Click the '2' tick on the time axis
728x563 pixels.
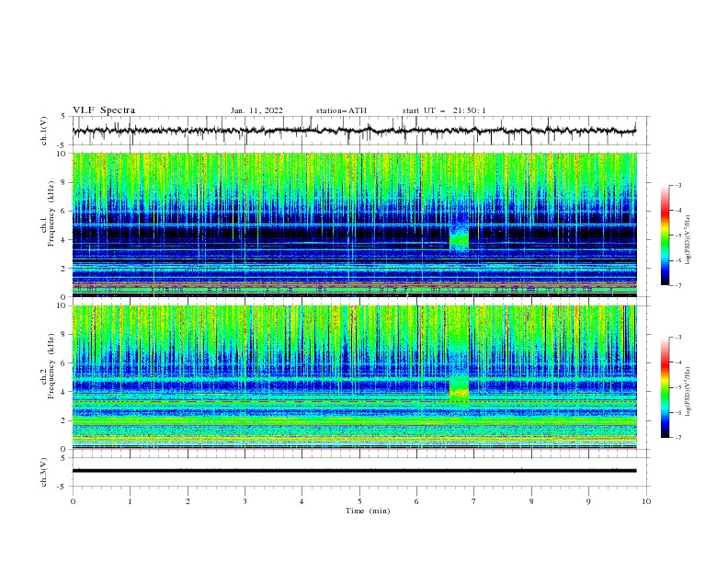coord(188,501)
